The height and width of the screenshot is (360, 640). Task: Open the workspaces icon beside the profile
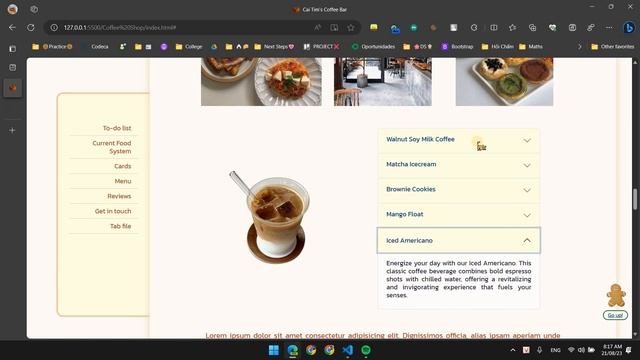[x=34, y=9]
